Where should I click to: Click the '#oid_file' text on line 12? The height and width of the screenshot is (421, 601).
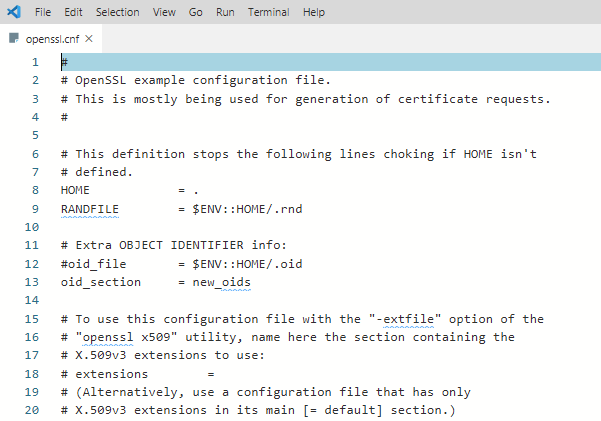click(x=93, y=264)
